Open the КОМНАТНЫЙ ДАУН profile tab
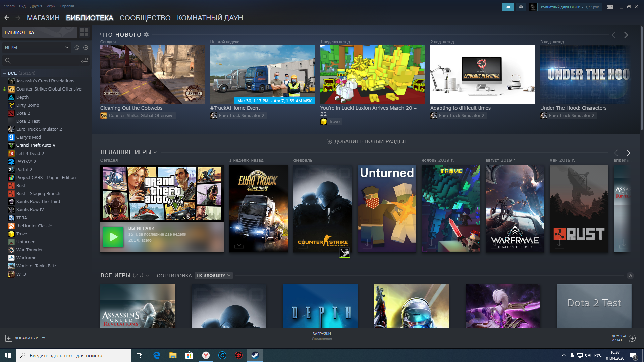 (x=213, y=18)
